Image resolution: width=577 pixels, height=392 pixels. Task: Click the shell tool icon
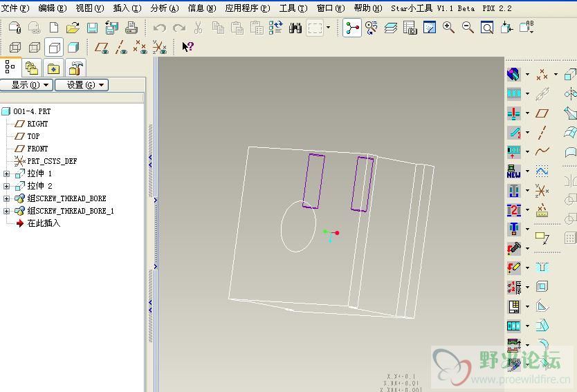tap(542, 286)
